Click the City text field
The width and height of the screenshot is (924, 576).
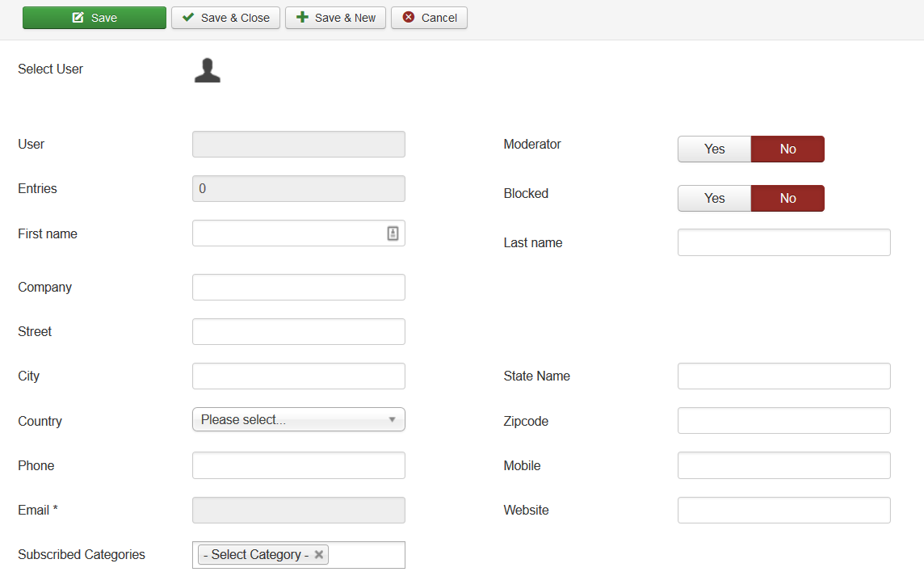pyautogui.click(x=298, y=376)
